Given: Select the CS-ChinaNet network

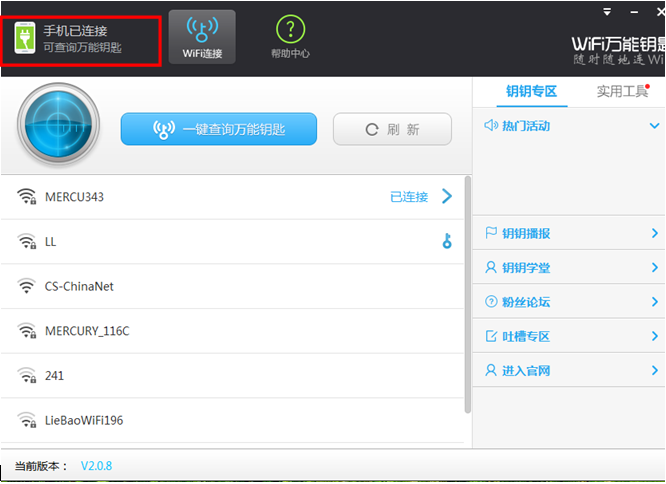Looking at the screenshot, I should pos(232,286).
